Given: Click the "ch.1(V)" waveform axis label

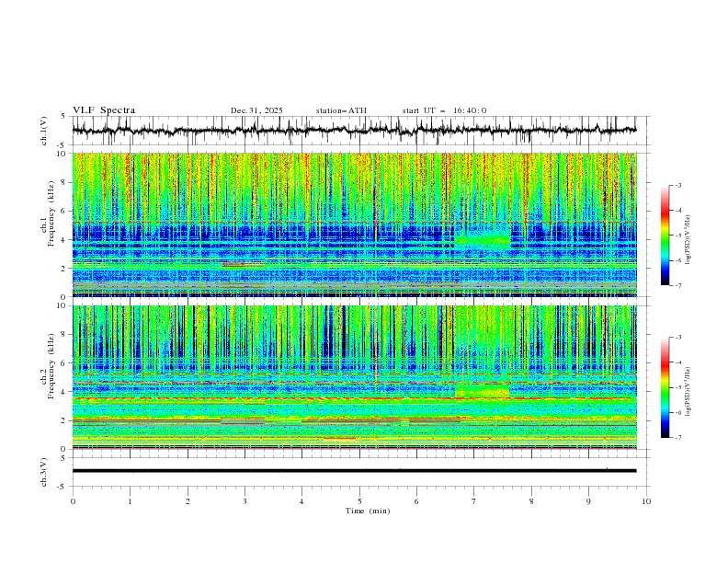Looking at the screenshot, I should coord(44,131).
